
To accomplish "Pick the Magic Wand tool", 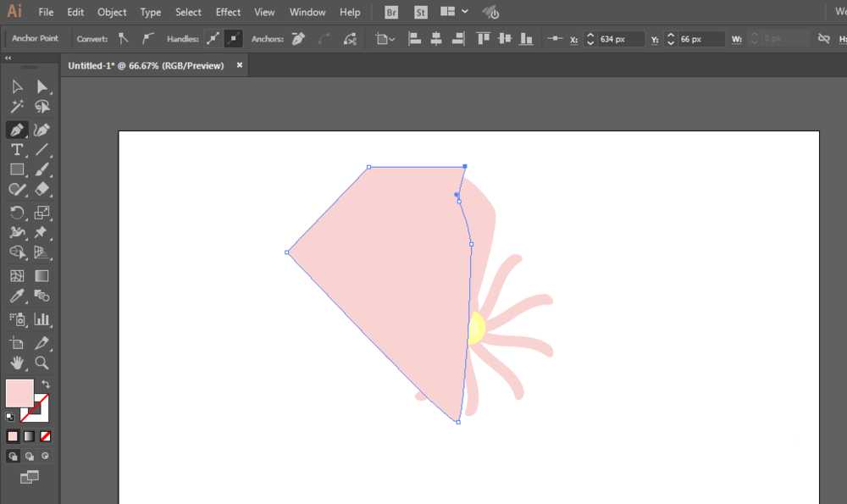I will pyautogui.click(x=16, y=107).
